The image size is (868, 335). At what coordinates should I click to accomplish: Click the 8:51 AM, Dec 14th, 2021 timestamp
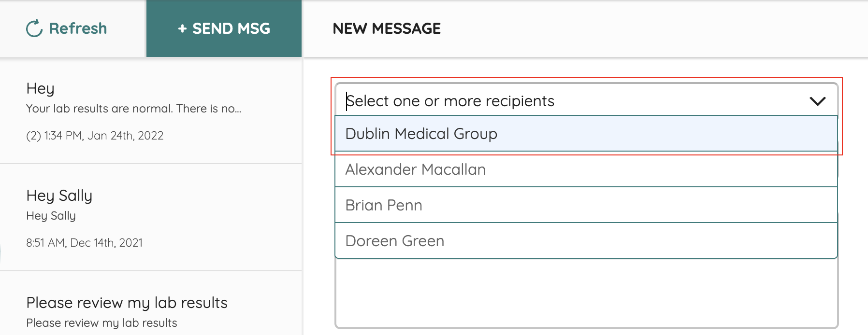click(x=85, y=243)
